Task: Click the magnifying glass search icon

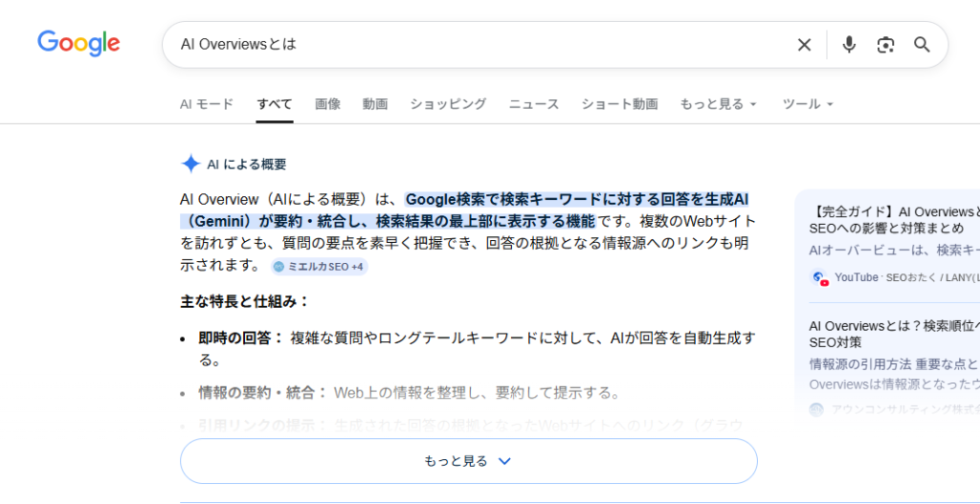Action: tap(922, 45)
